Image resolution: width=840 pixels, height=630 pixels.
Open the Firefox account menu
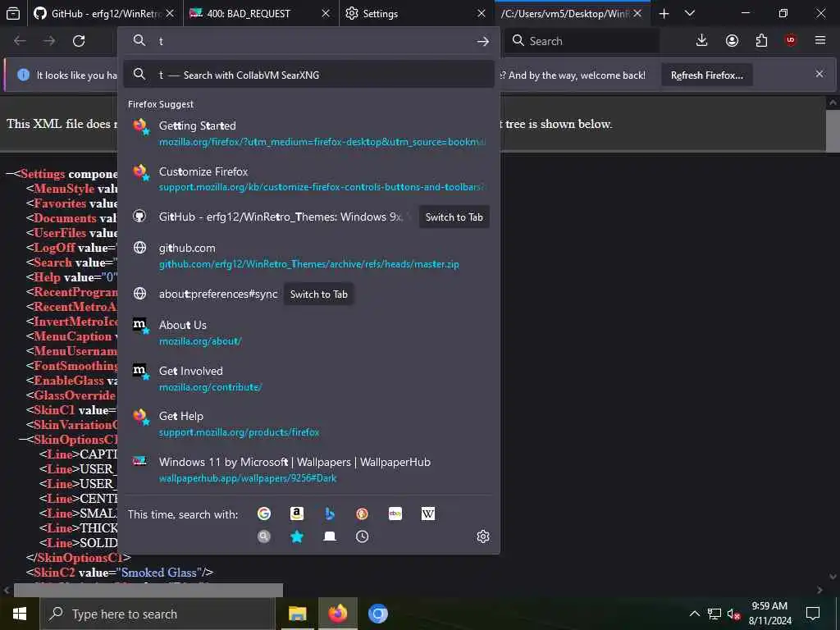click(x=732, y=40)
